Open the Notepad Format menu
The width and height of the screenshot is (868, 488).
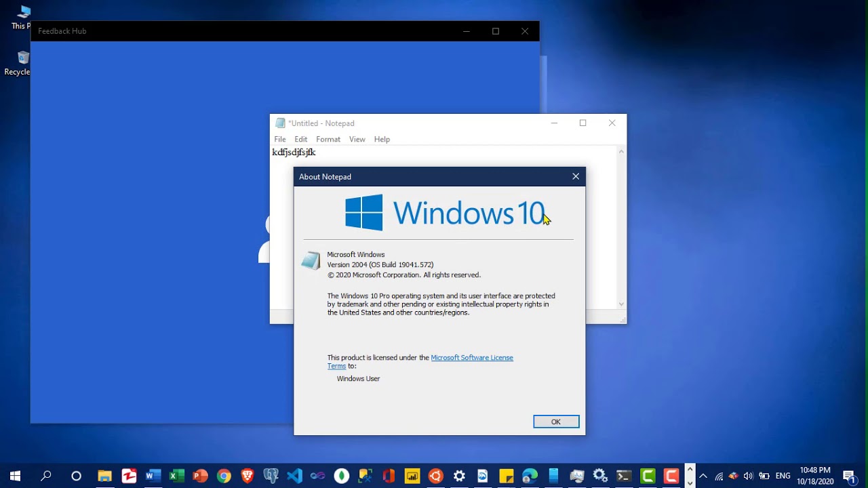(x=328, y=139)
